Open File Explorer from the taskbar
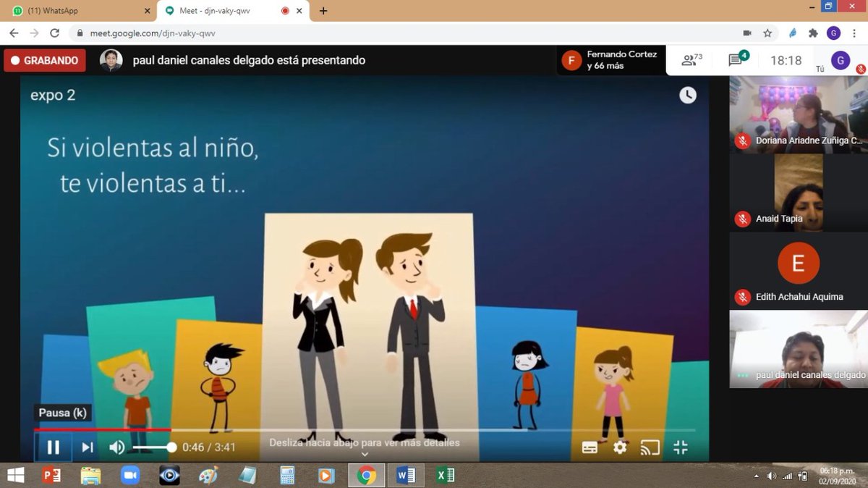 point(90,475)
